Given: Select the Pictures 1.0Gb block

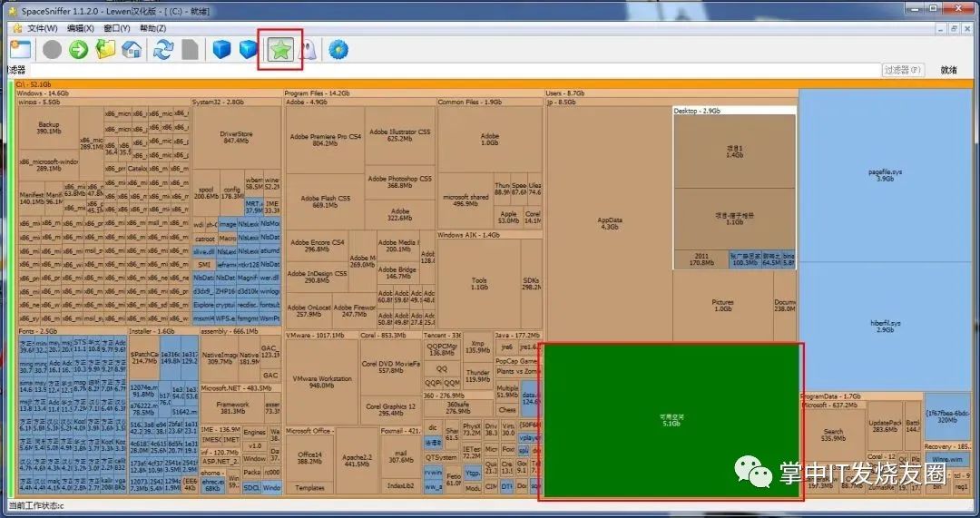Looking at the screenshot, I should (x=722, y=306).
